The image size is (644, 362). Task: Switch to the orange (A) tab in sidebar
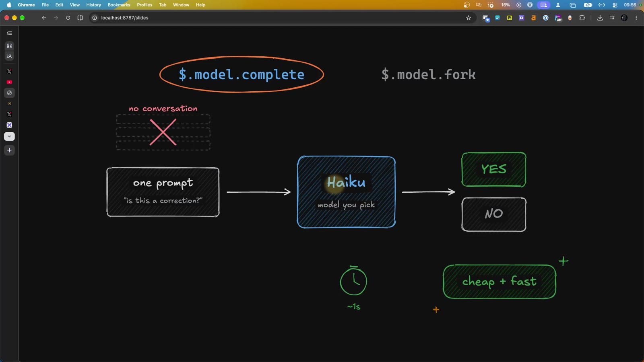tap(9, 103)
